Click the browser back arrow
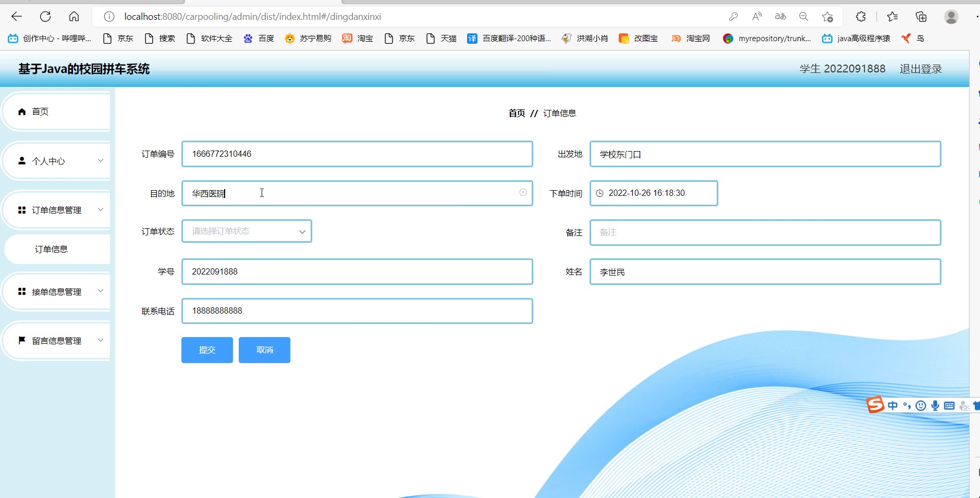980x498 pixels. [x=17, y=17]
